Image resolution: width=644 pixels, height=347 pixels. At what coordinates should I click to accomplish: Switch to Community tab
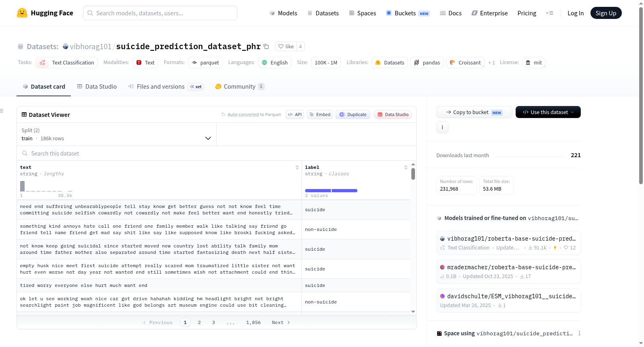239,86
